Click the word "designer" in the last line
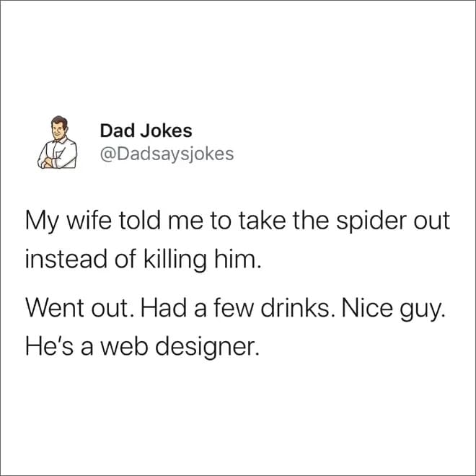476x476 pixels. (x=206, y=348)
